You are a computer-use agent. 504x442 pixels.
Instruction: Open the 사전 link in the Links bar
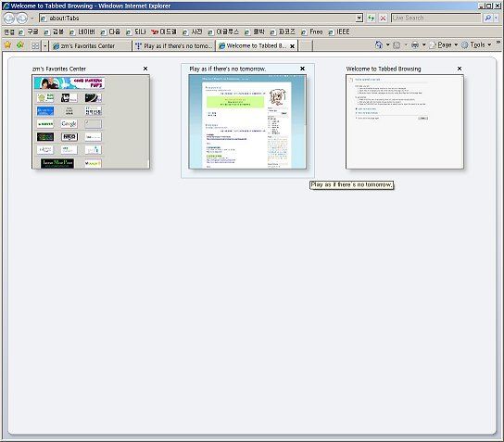click(x=193, y=32)
